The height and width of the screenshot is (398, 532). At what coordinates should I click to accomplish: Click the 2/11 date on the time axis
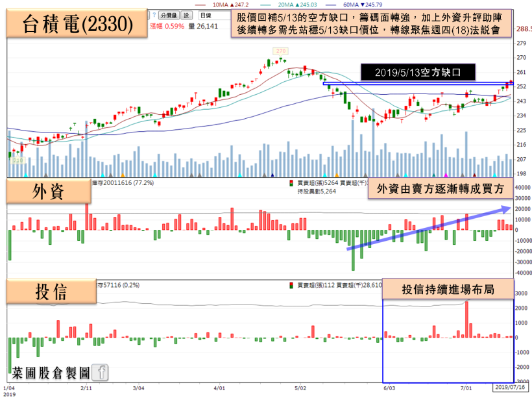click(86, 388)
